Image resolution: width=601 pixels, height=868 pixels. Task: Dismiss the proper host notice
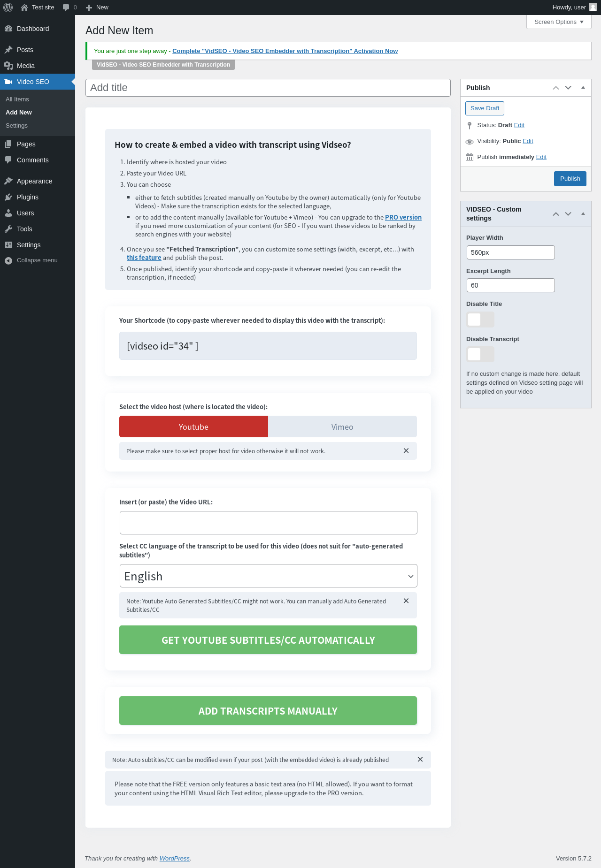406,451
